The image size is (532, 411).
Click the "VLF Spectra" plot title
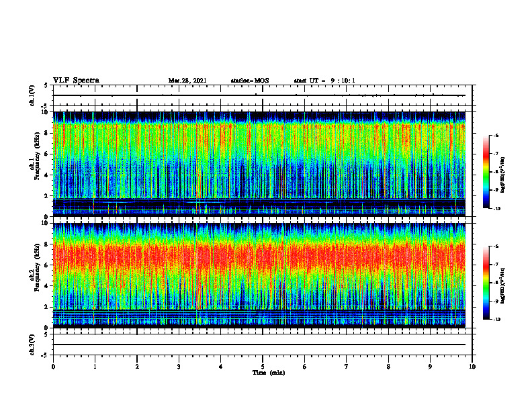coord(76,81)
